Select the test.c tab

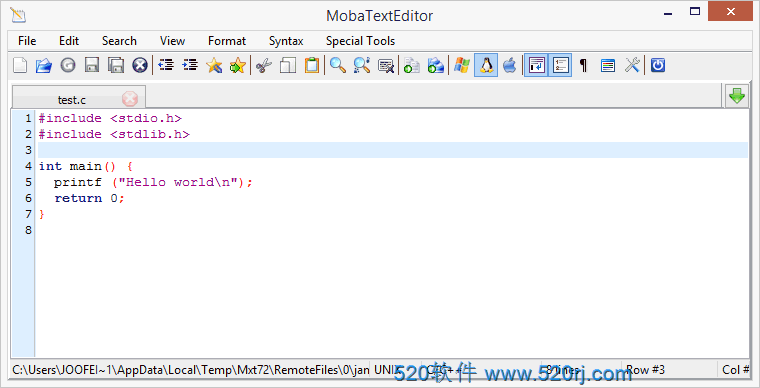72,100
